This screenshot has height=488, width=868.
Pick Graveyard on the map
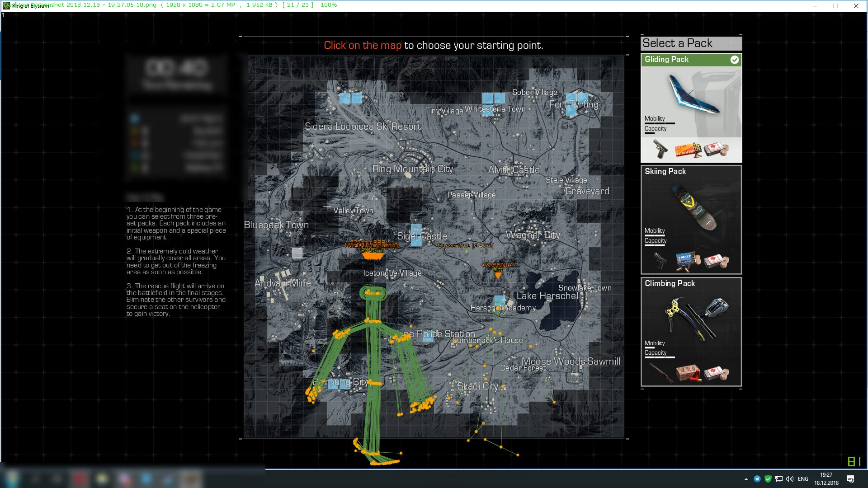point(587,191)
